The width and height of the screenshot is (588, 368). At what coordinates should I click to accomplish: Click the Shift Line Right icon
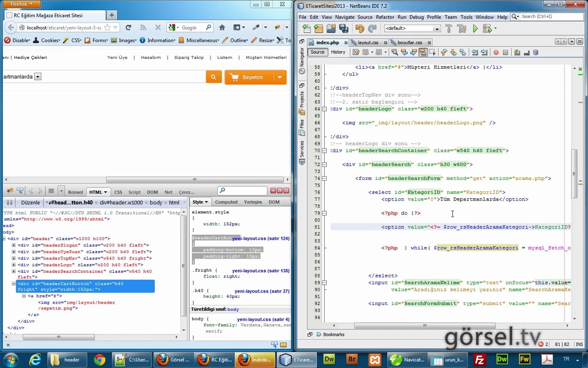[x=484, y=52]
